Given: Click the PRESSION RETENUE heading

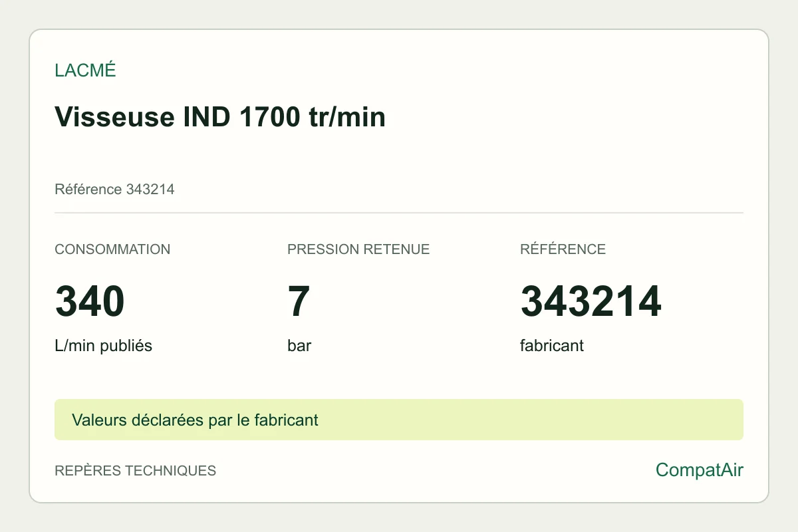Looking at the screenshot, I should click(x=358, y=249).
